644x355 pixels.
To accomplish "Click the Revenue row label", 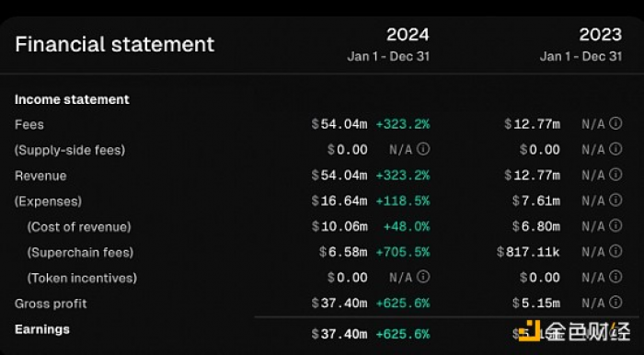I will 40,176.
